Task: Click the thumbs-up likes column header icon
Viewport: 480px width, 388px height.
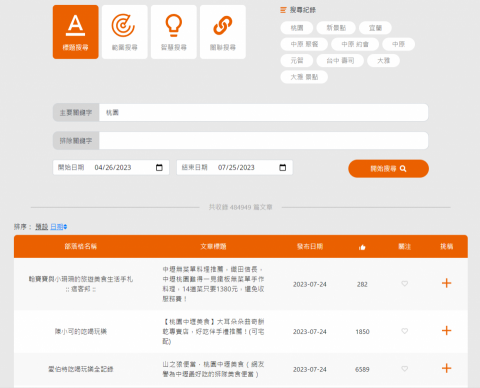Action: [x=362, y=247]
